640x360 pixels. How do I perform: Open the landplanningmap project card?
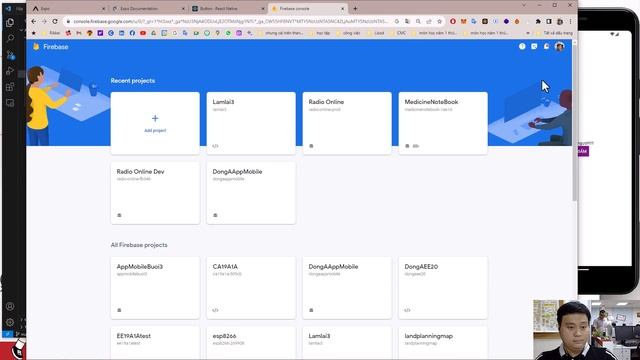coord(443,343)
